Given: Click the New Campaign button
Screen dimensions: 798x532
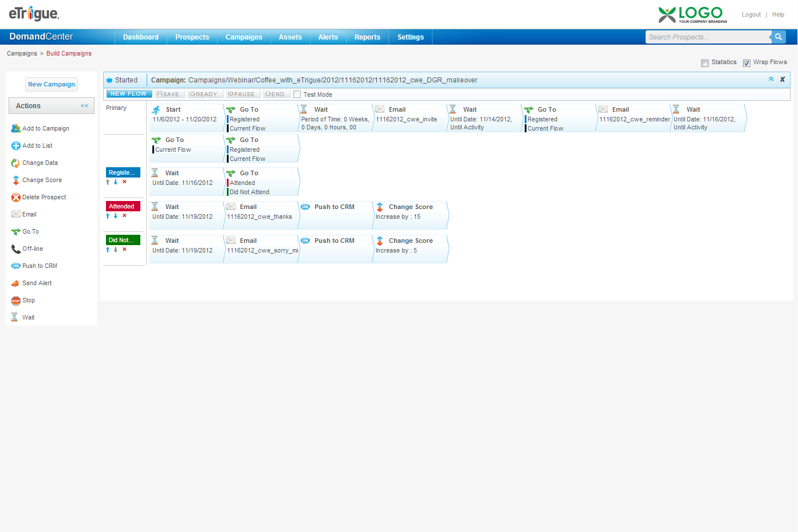Looking at the screenshot, I should [52, 84].
